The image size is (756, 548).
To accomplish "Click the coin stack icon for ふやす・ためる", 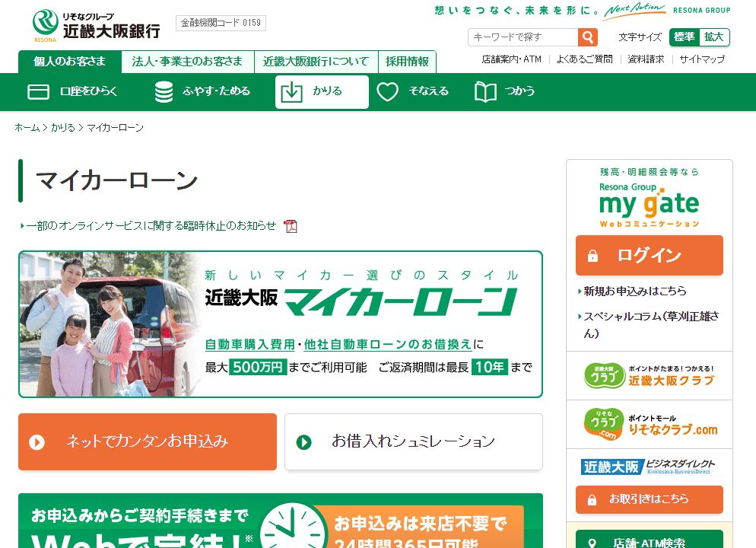I will (164, 91).
